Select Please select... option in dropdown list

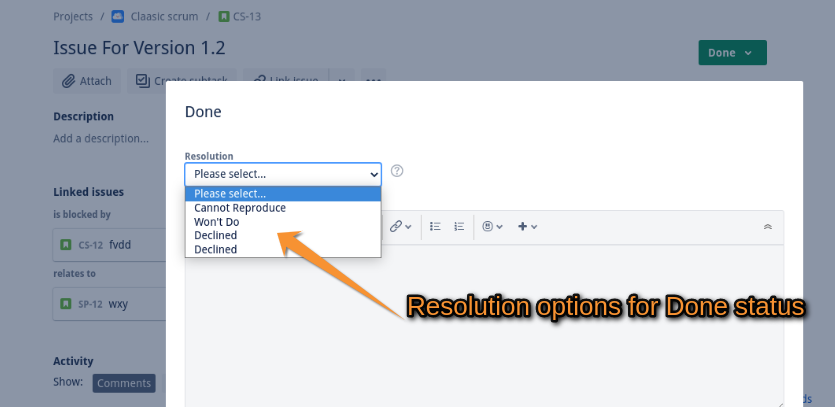click(283, 194)
